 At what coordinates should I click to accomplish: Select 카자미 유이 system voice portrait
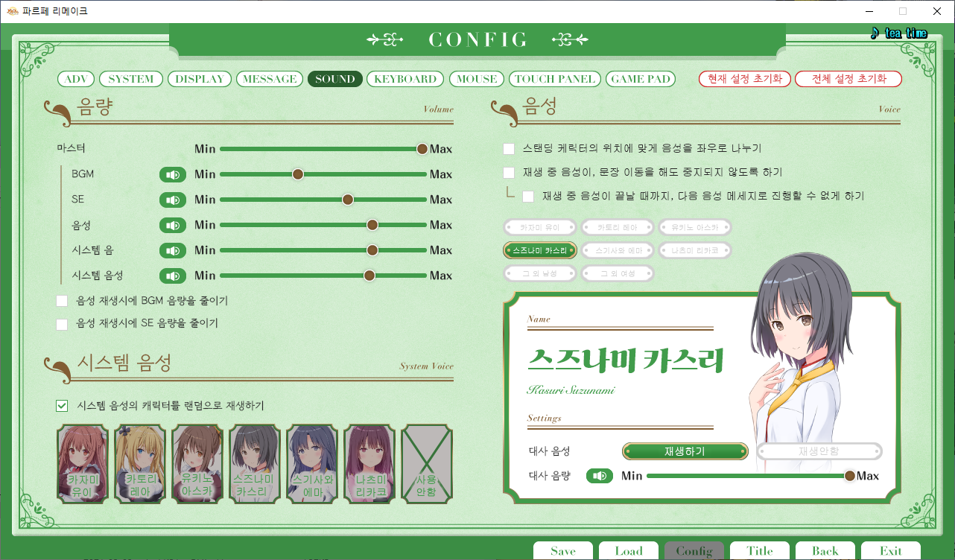[83, 465]
